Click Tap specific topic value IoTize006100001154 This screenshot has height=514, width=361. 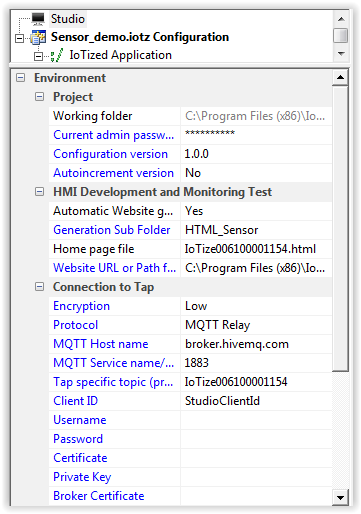pos(256,382)
